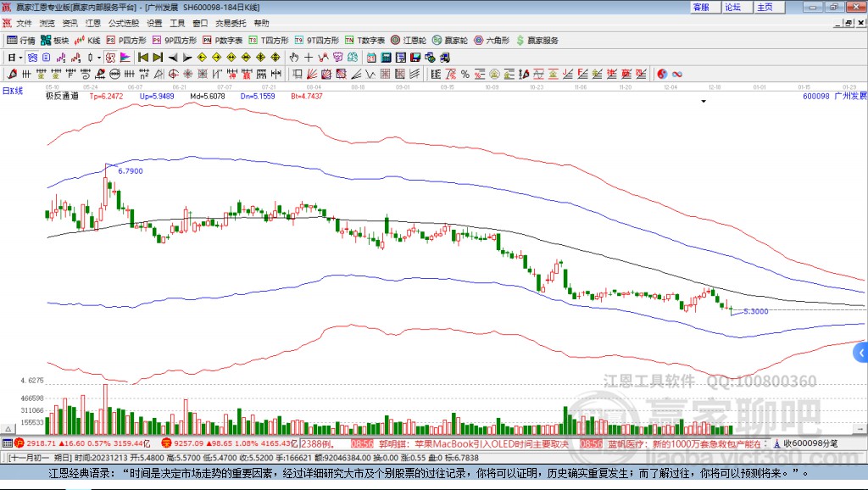Expand the right side panel arrow
This screenshot has width=868, height=490.
click(x=861, y=353)
